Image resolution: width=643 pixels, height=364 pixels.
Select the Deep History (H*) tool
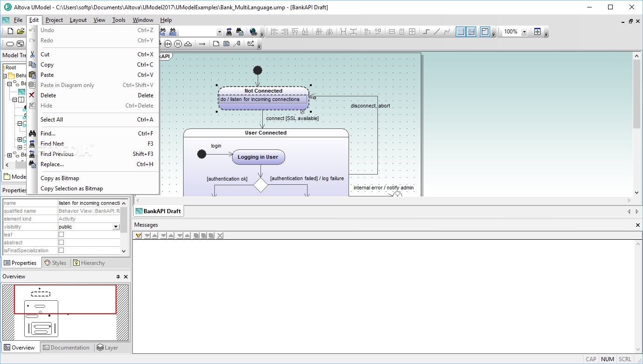168,44
